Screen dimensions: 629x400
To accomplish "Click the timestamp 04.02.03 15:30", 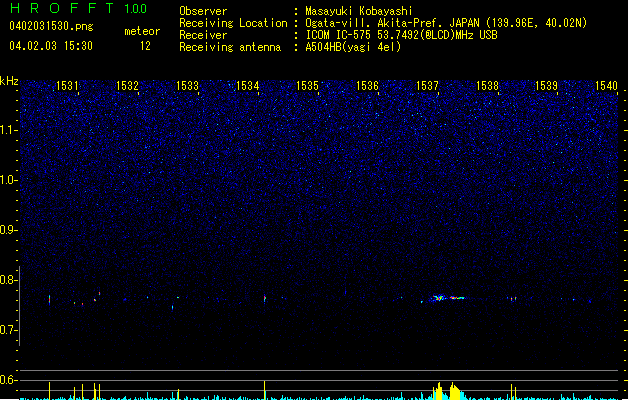I will click(51, 46).
